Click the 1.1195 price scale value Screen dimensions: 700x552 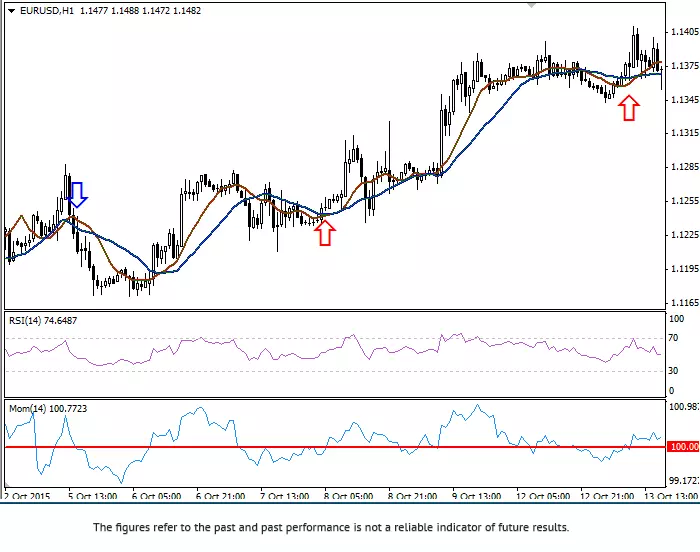[685, 269]
